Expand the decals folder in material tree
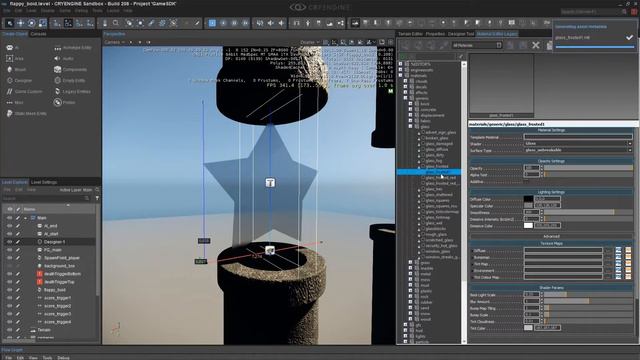The height and width of the screenshot is (360, 640). pyautogui.click(x=406, y=87)
